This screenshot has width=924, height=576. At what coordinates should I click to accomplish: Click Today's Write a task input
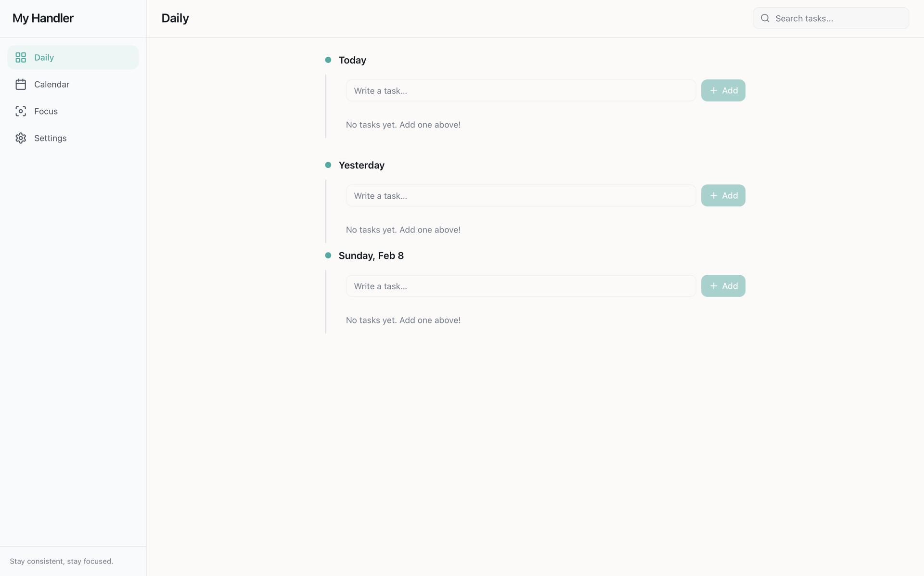click(520, 90)
